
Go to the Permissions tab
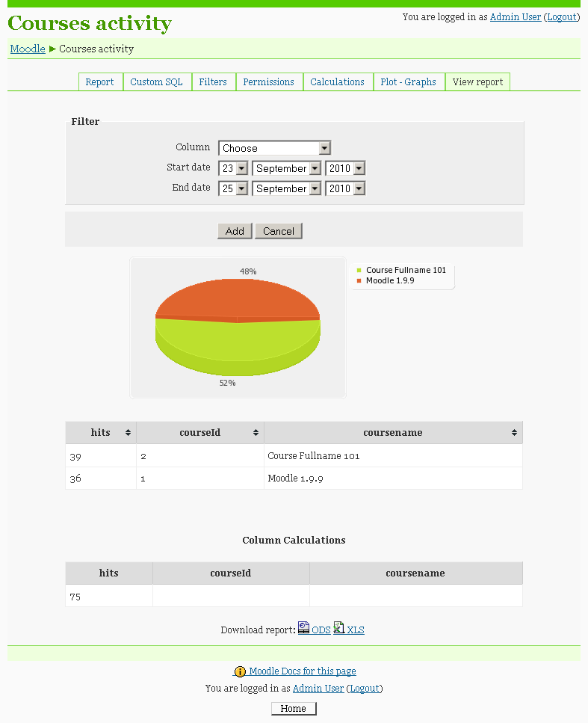[x=268, y=82]
